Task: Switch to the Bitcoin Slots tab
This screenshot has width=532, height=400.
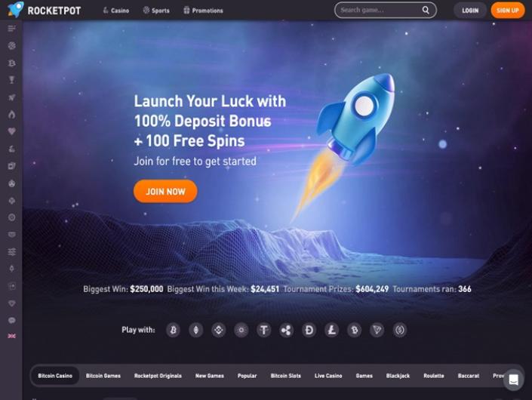Action: (x=286, y=376)
